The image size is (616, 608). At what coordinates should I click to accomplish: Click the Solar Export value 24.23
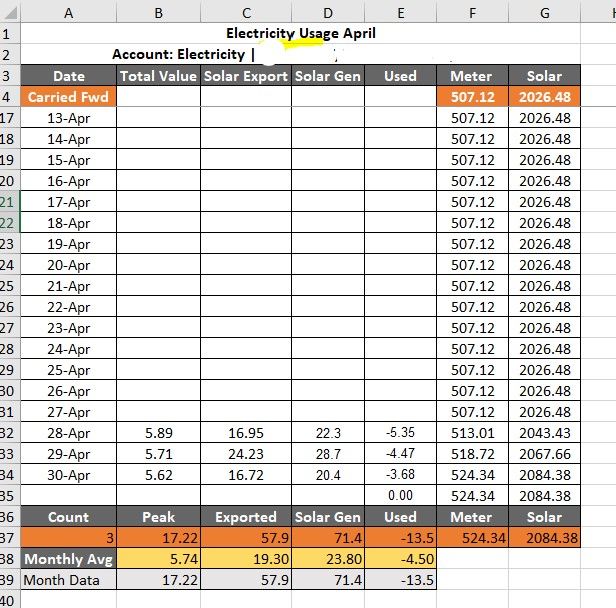coord(245,454)
